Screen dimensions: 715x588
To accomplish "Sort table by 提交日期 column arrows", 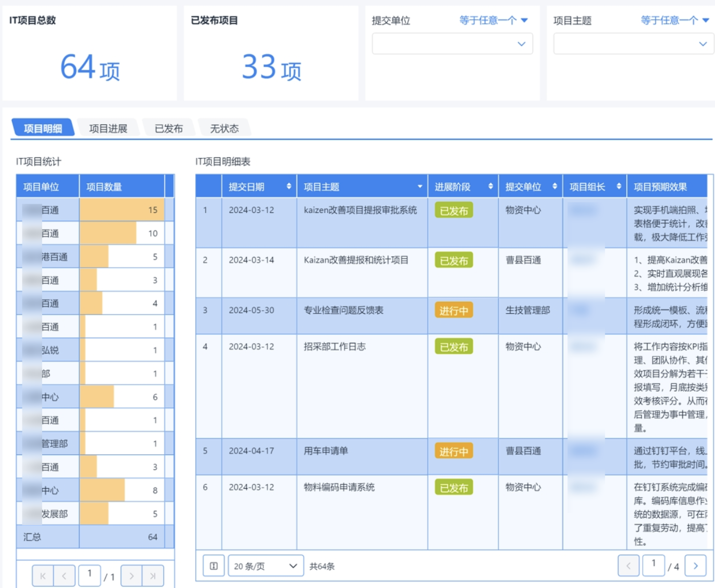I will (289, 186).
